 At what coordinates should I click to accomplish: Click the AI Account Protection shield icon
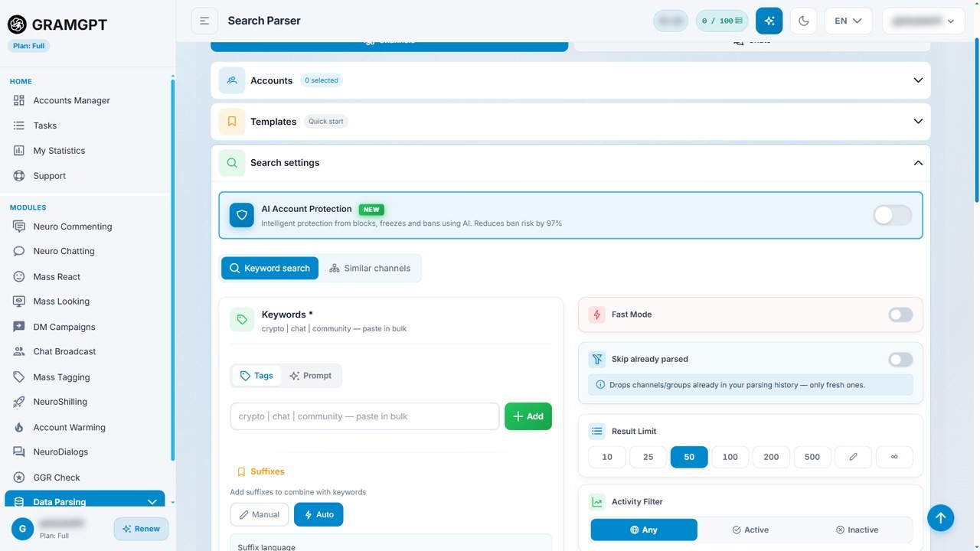click(242, 215)
